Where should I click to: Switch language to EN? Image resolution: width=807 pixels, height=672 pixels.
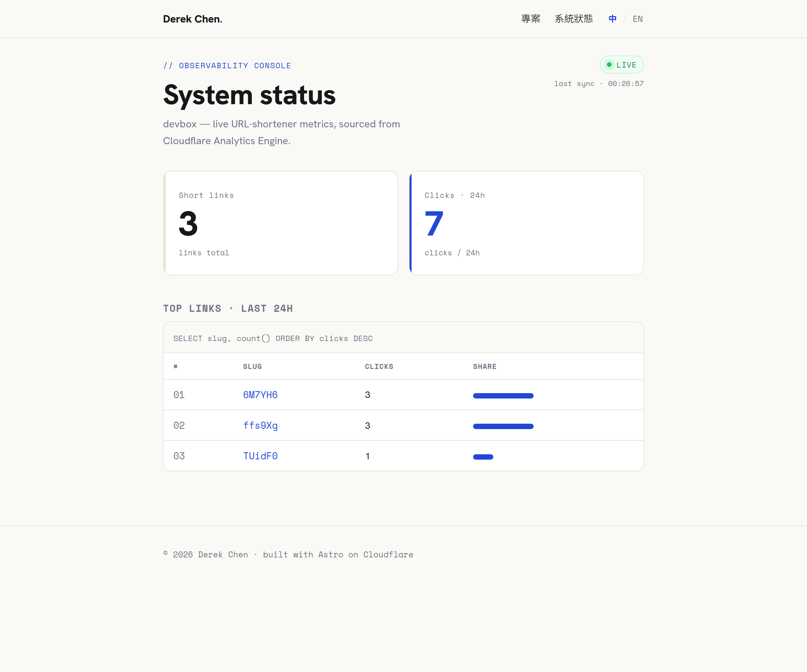tap(638, 19)
